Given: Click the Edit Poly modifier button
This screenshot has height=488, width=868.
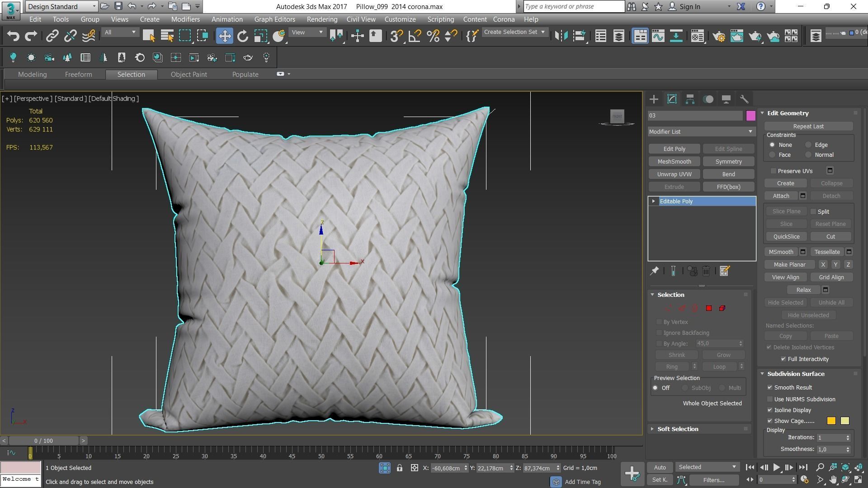Looking at the screenshot, I should click(x=674, y=149).
